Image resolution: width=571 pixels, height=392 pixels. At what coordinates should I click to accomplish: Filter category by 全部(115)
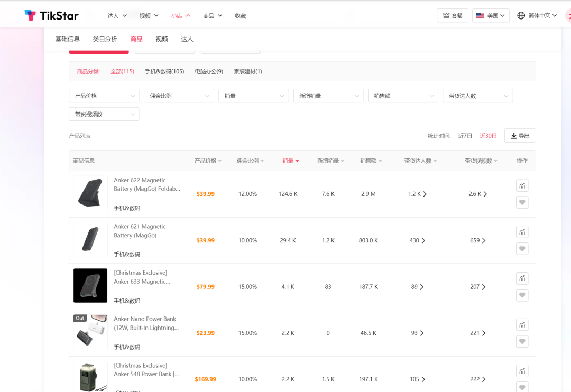(x=122, y=71)
